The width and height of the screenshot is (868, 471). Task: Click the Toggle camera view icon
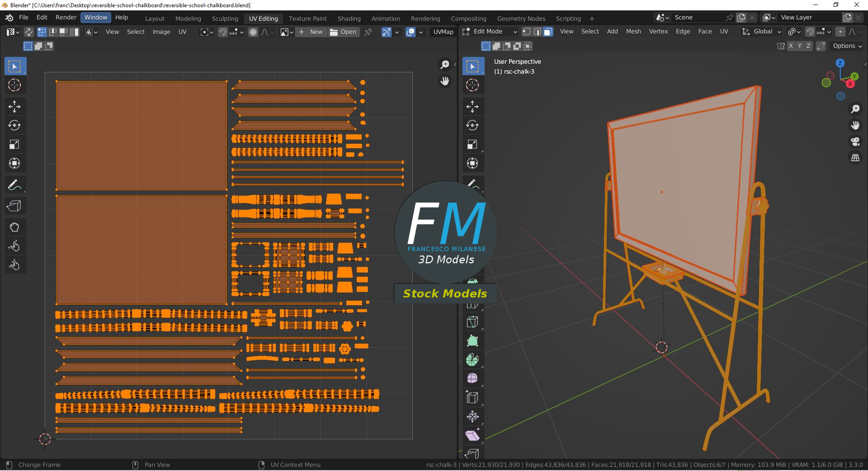855,141
